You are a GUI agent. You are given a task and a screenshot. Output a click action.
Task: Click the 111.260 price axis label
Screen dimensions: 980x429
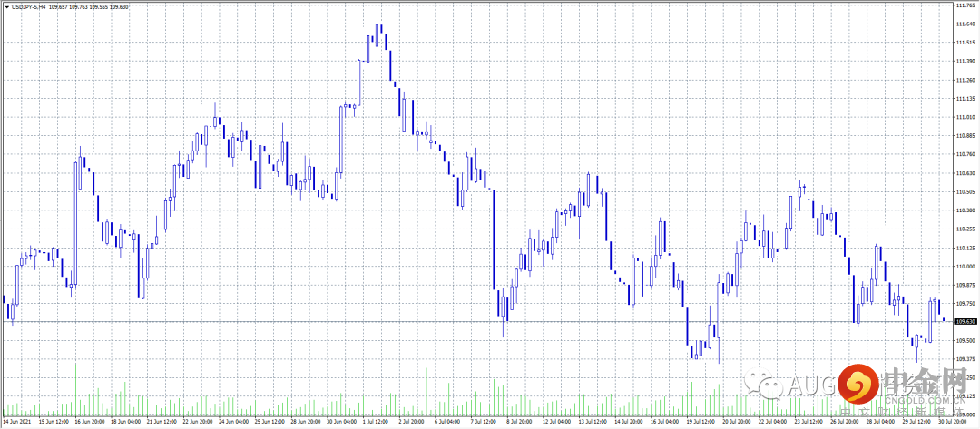click(965, 79)
